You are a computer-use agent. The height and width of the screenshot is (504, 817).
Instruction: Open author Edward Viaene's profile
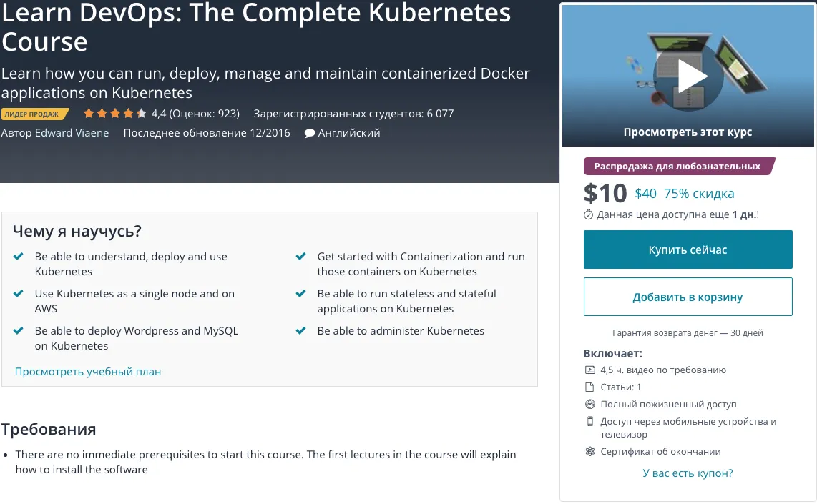[x=72, y=133]
